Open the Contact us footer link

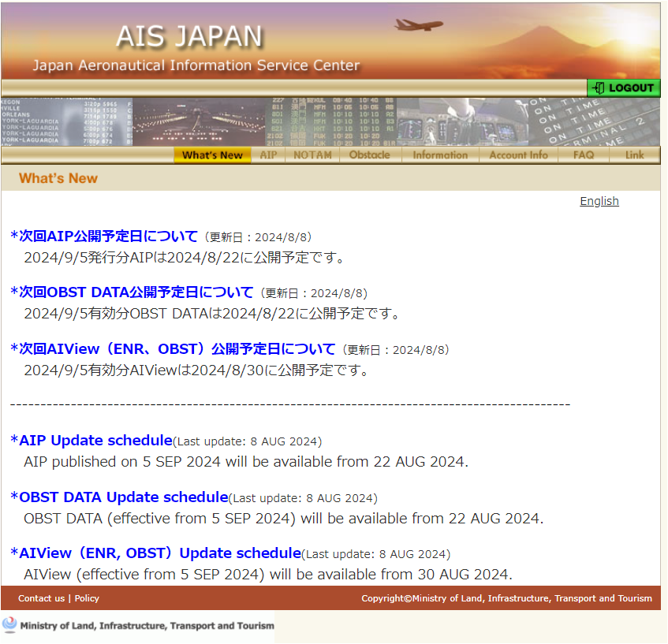(x=41, y=598)
